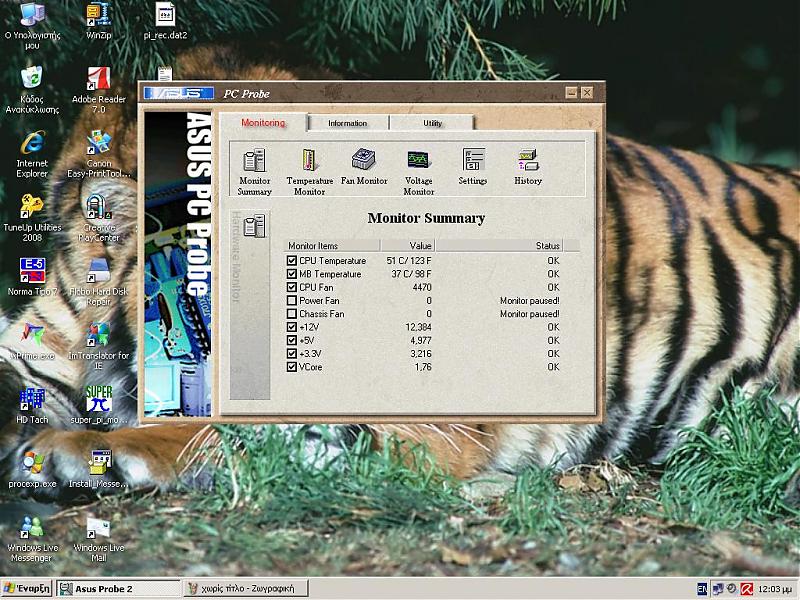
Task: Click the CPU Temperature value 51 C/123 F
Action: pyautogui.click(x=409, y=261)
